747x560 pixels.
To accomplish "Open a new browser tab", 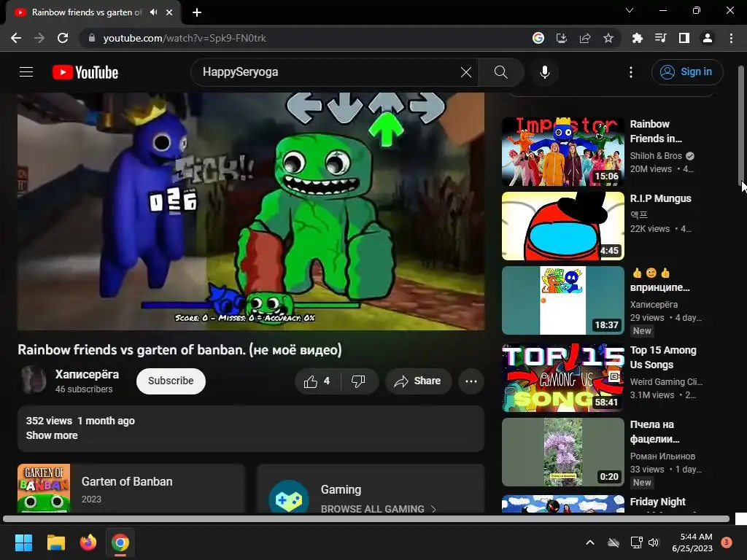I will coord(197,12).
